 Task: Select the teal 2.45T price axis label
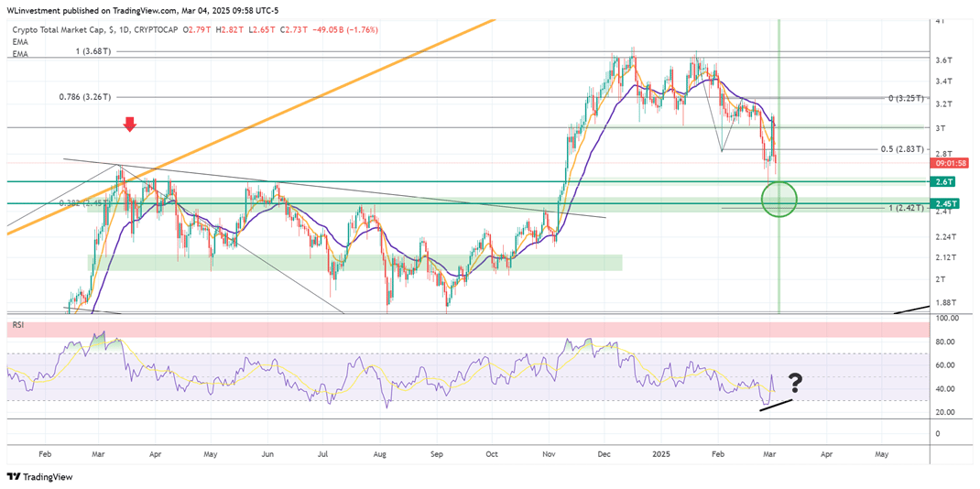(x=944, y=203)
